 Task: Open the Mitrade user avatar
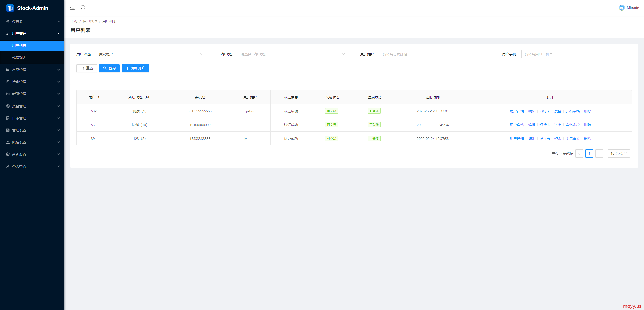tap(622, 8)
